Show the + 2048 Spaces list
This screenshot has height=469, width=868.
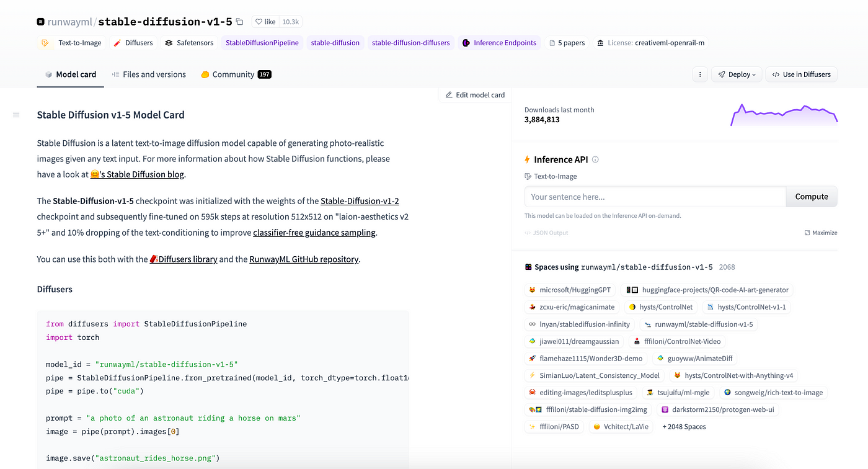point(684,426)
